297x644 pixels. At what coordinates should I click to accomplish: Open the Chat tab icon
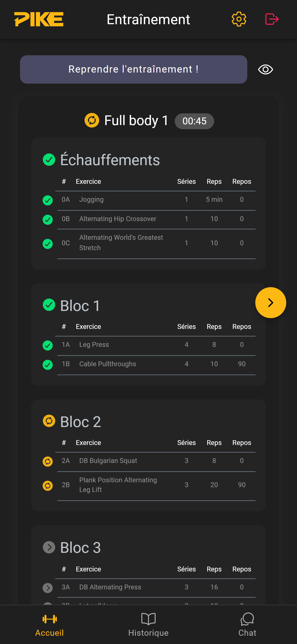(x=247, y=619)
